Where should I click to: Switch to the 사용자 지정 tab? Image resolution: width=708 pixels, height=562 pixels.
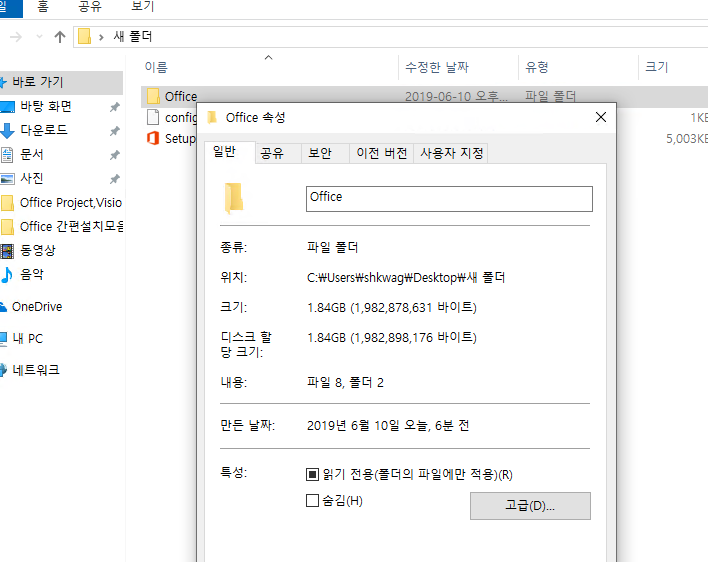[x=451, y=153]
